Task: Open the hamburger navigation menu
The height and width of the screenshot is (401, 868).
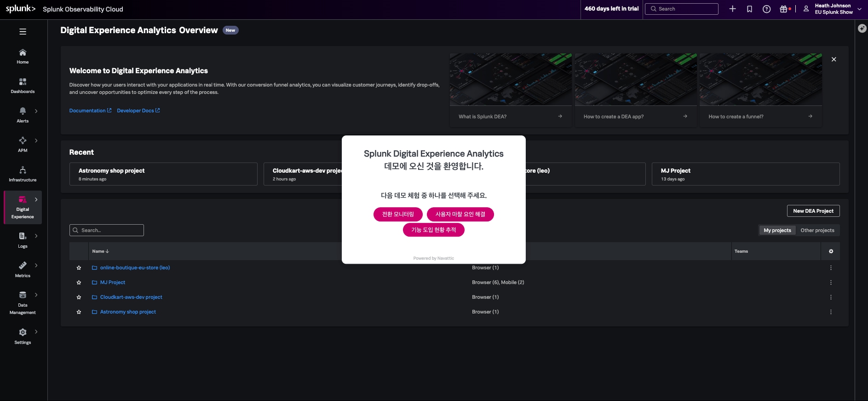Action: [x=23, y=32]
